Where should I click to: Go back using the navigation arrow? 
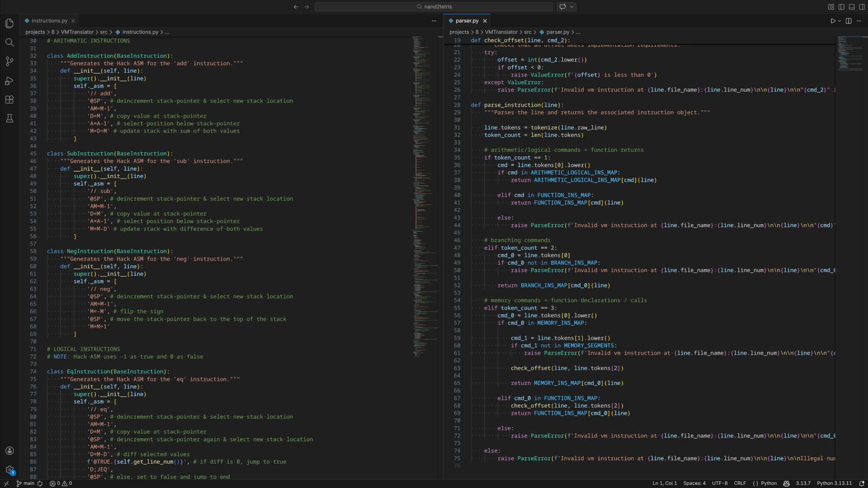tap(296, 7)
